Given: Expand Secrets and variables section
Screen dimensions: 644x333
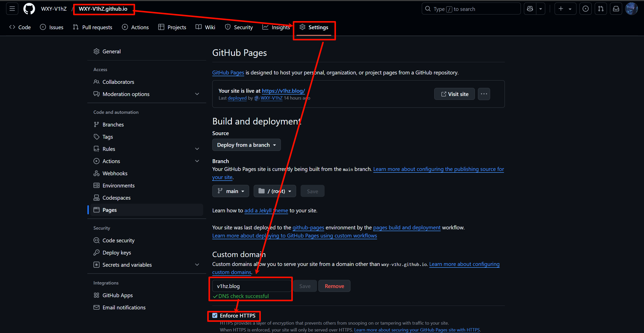Looking at the screenshot, I should pyautogui.click(x=197, y=265).
